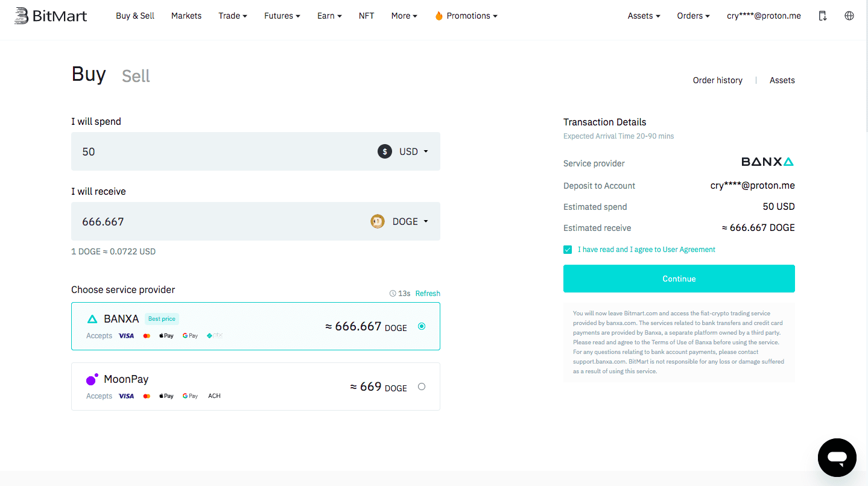Expand the Trade menu
This screenshot has height=486, width=868.
click(233, 16)
